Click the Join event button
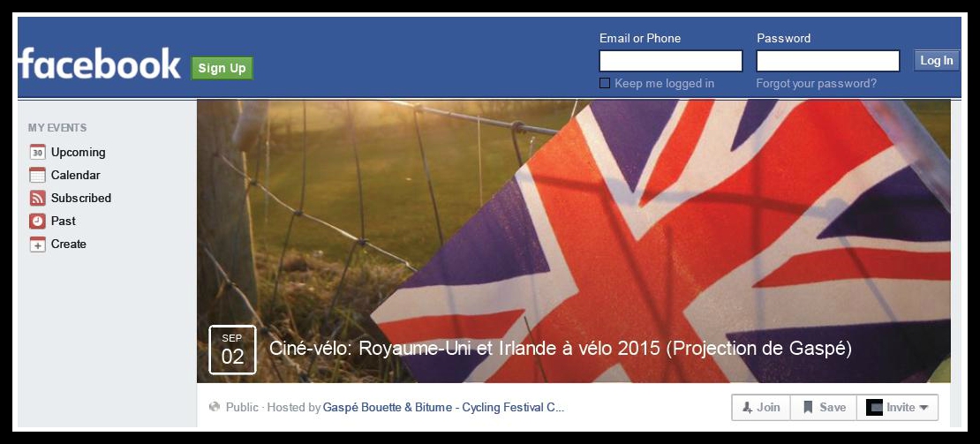The width and height of the screenshot is (980, 444). pos(761,408)
